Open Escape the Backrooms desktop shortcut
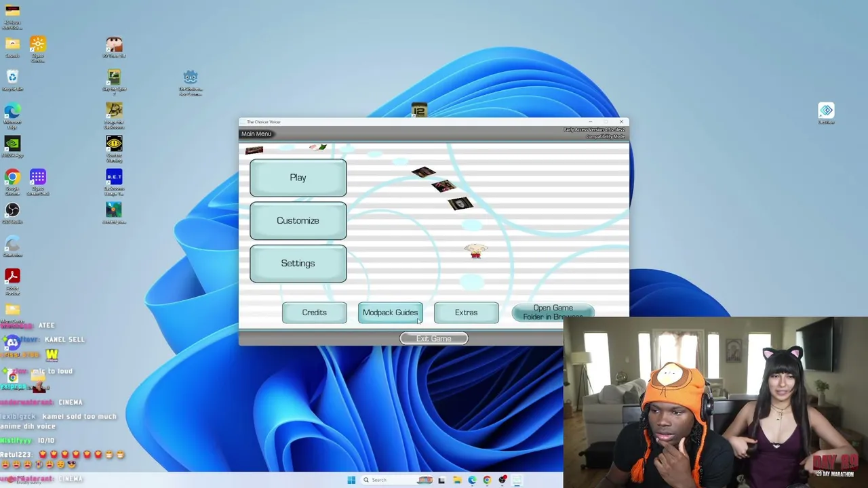This screenshot has width=868, height=488. [x=114, y=115]
